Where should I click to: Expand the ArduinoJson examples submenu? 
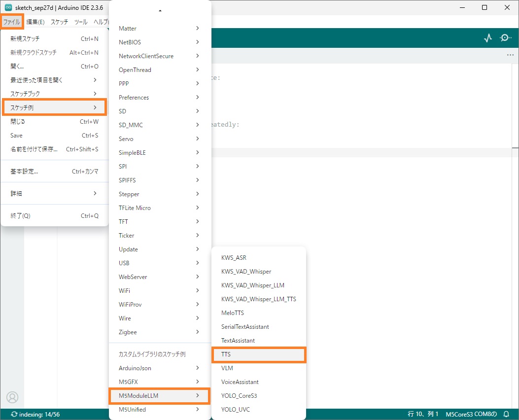(x=159, y=368)
